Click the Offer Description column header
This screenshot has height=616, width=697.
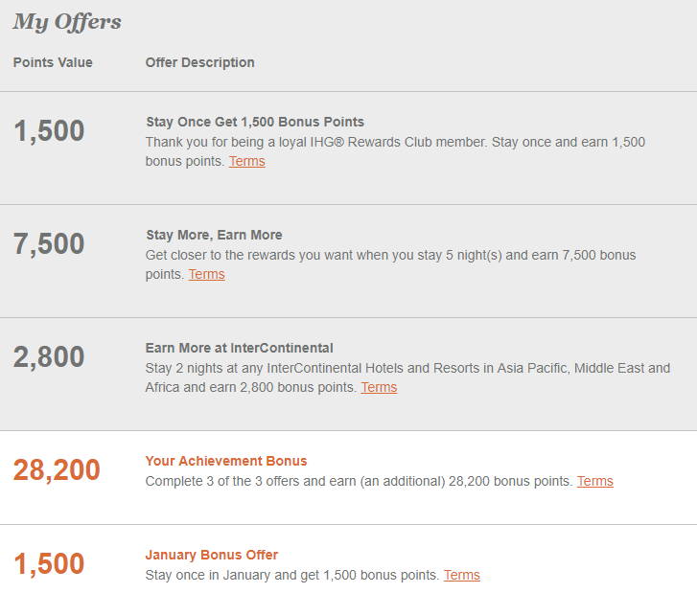pyautogui.click(x=200, y=62)
